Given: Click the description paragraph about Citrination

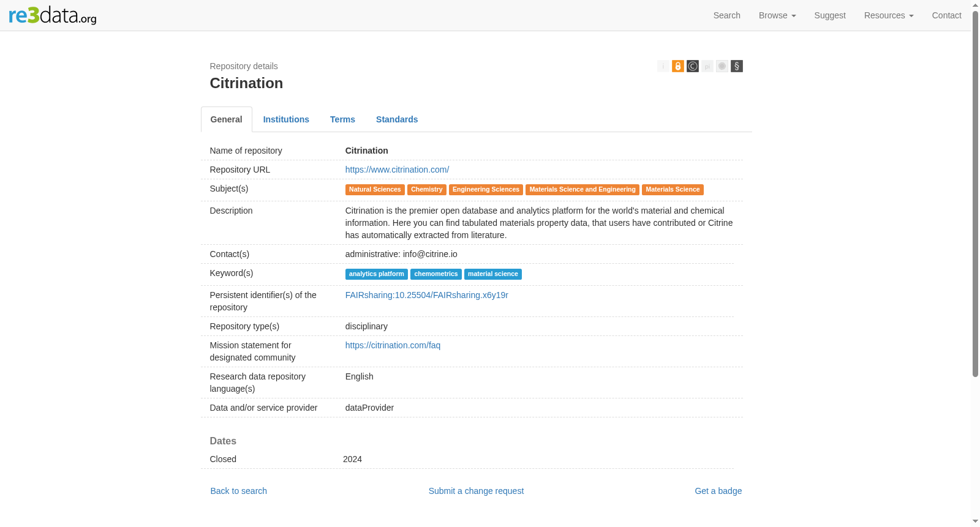Looking at the screenshot, I should point(539,223).
